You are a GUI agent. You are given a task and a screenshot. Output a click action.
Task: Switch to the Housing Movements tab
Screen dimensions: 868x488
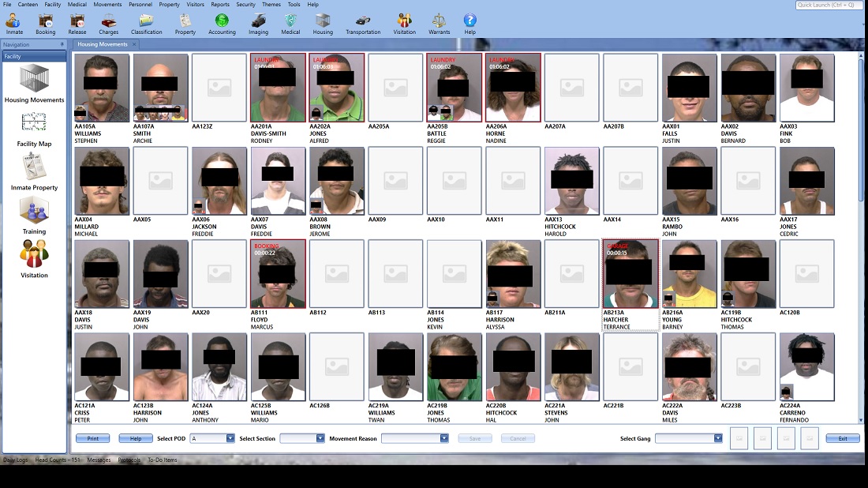[103, 44]
